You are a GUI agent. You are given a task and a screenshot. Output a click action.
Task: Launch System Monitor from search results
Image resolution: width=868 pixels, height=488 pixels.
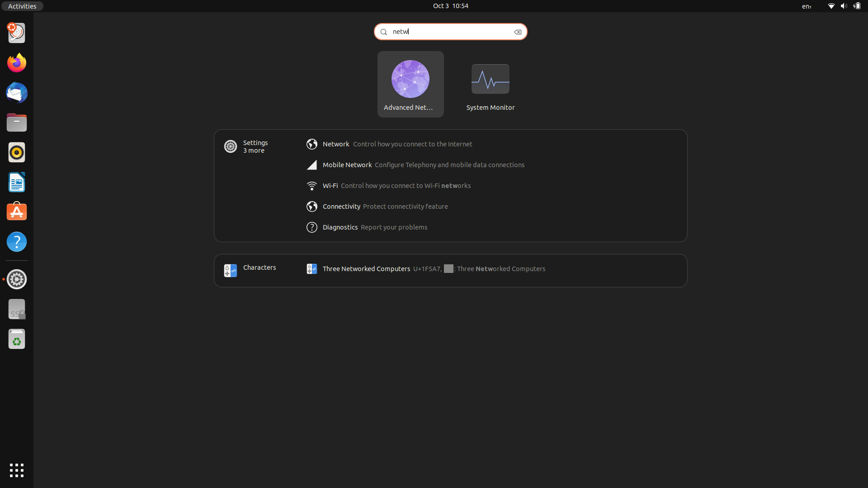coord(490,84)
